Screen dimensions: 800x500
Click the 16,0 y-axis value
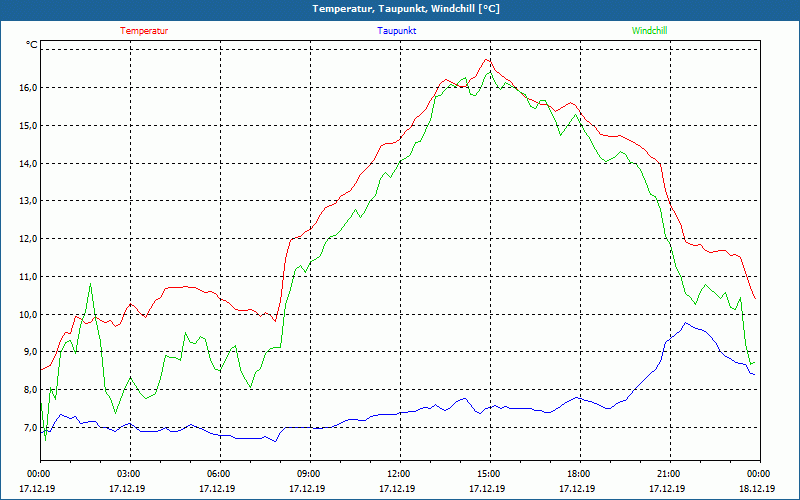pos(29,88)
